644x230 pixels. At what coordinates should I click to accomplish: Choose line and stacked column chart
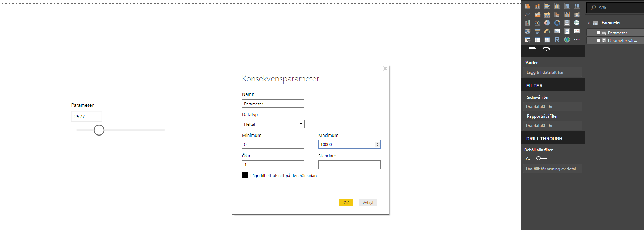point(557,14)
